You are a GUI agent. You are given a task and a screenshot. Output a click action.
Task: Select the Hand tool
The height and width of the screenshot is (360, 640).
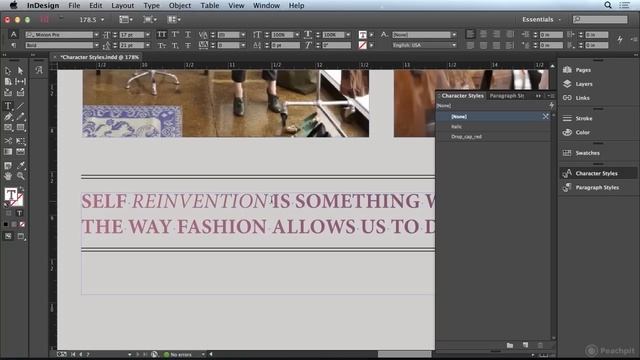coord(8,176)
